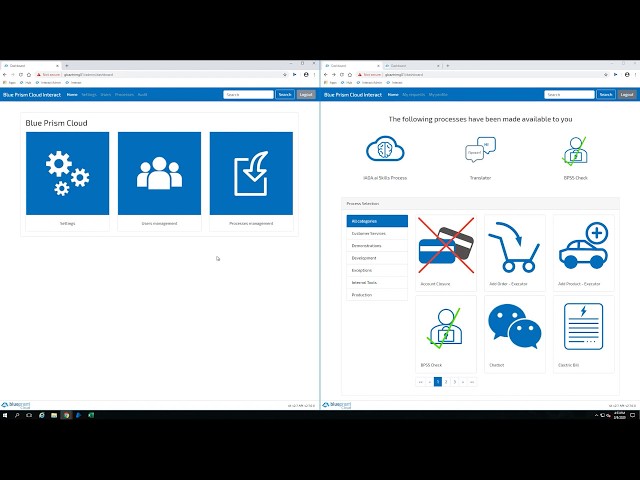Select the Electric Bill document icon
The image size is (640, 480).
(x=583, y=326)
